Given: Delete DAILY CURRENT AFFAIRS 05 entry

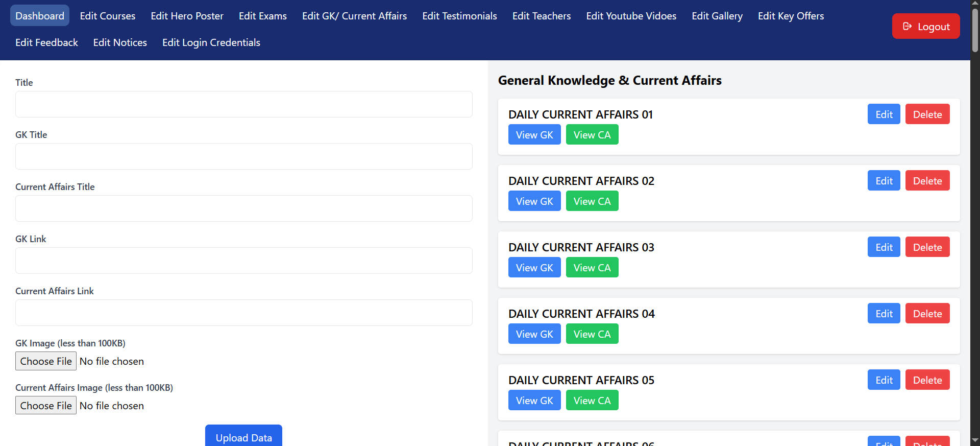Looking at the screenshot, I should pos(927,380).
